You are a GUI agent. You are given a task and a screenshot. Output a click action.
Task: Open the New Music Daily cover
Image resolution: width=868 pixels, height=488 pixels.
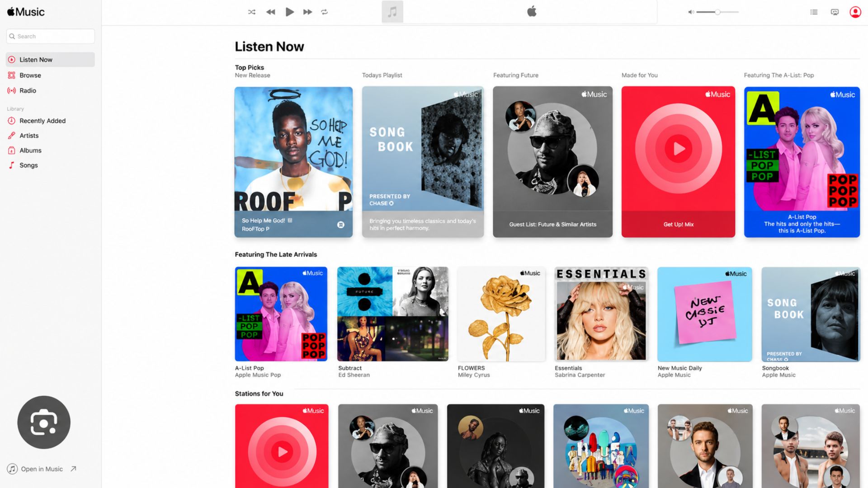(704, 314)
